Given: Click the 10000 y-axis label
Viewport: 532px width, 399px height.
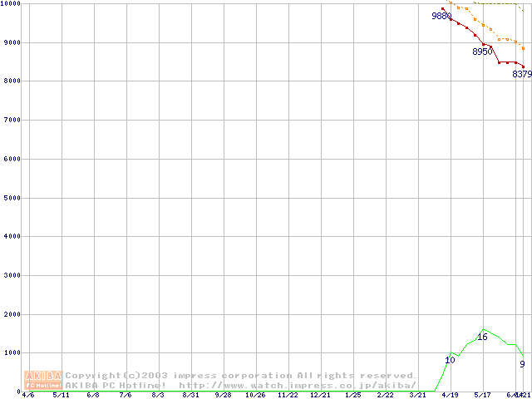Looking at the screenshot, I should pos(12,4).
